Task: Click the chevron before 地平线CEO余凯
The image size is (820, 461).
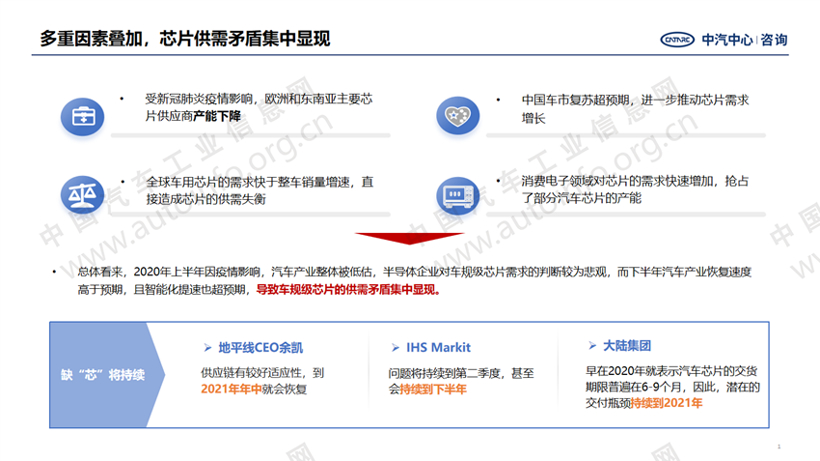Action: 206,348
